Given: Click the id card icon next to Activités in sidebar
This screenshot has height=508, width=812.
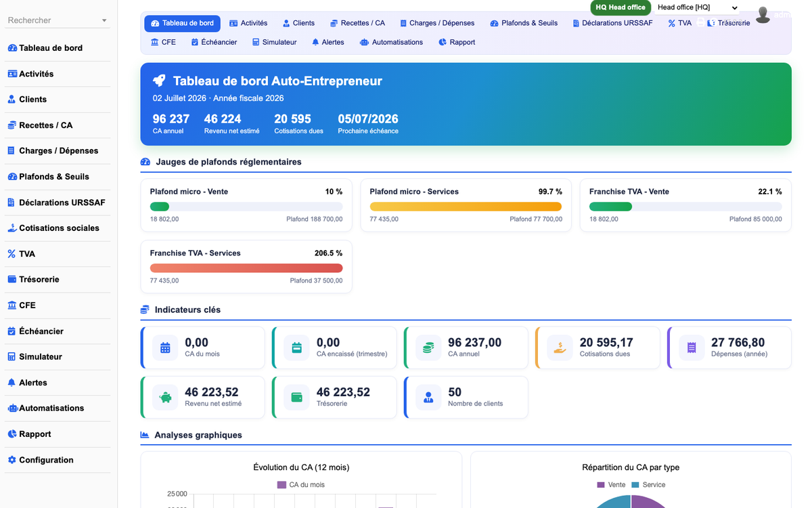Looking at the screenshot, I should (x=12, y=74).
